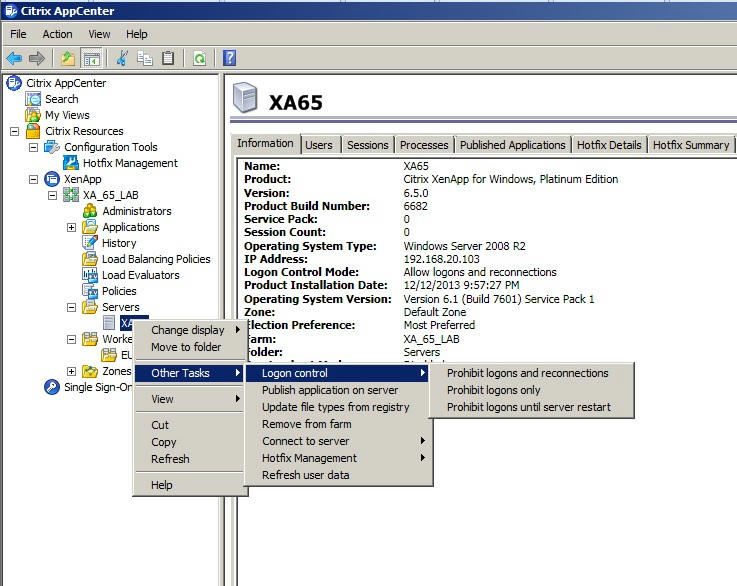Choose Prohibit logons and reconnections
Image resolution: width=737 pixels, height=586 pixels.
pyautogui.click(x=532, y=373)
